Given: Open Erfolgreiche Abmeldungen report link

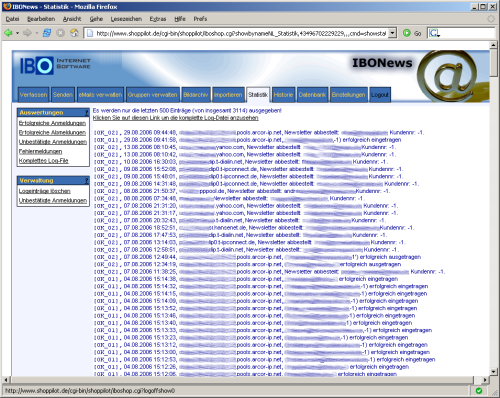Looking at the screenshot, I should [52, 132].
